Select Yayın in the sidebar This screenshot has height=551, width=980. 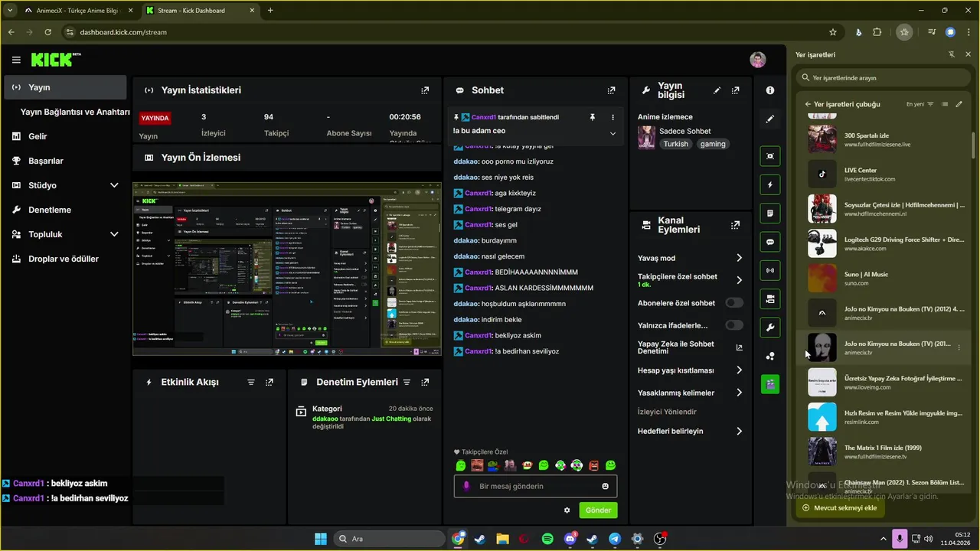pyautogui.click(x=65, y=87)
